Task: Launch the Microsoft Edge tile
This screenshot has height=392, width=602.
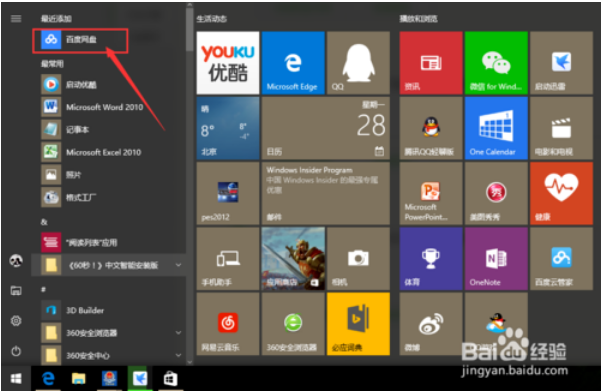Action: [x=293, y=63]
